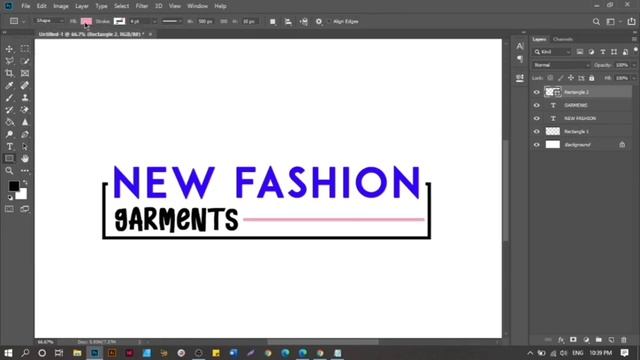640x360 pixels.
Task: Open shape gear settings in options bar
Action: (319, 22)
